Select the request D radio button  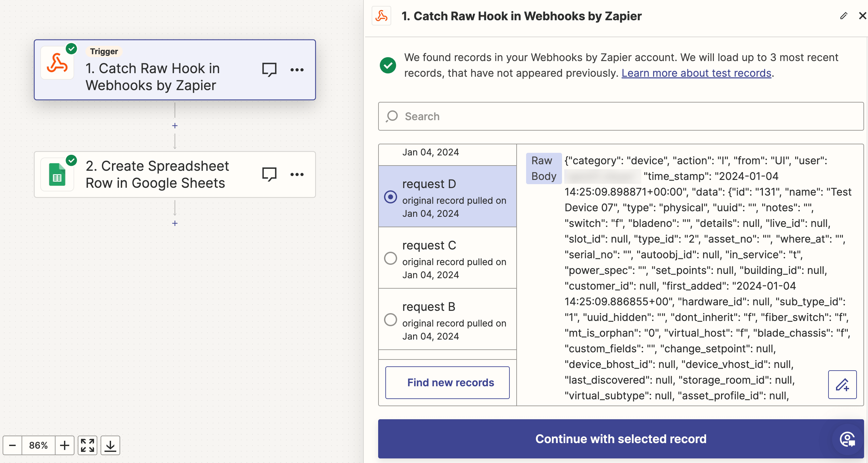coord(391,197)
